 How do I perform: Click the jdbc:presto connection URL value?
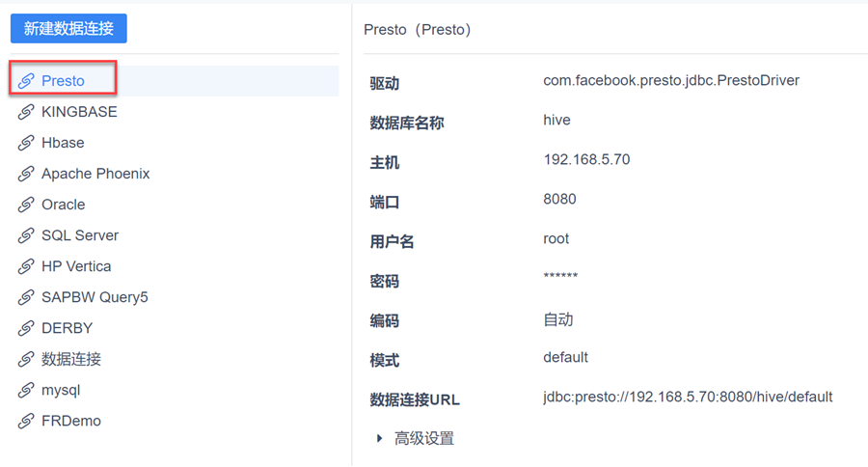688,397
